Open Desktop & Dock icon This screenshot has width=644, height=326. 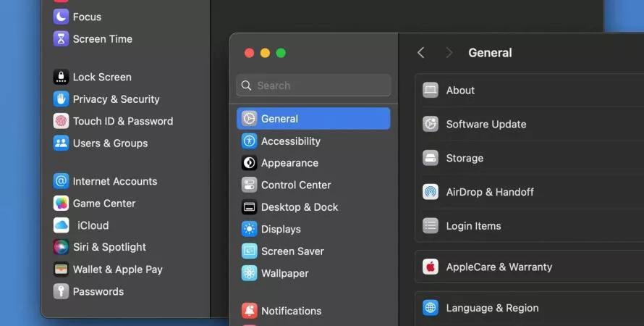(250, 207)
